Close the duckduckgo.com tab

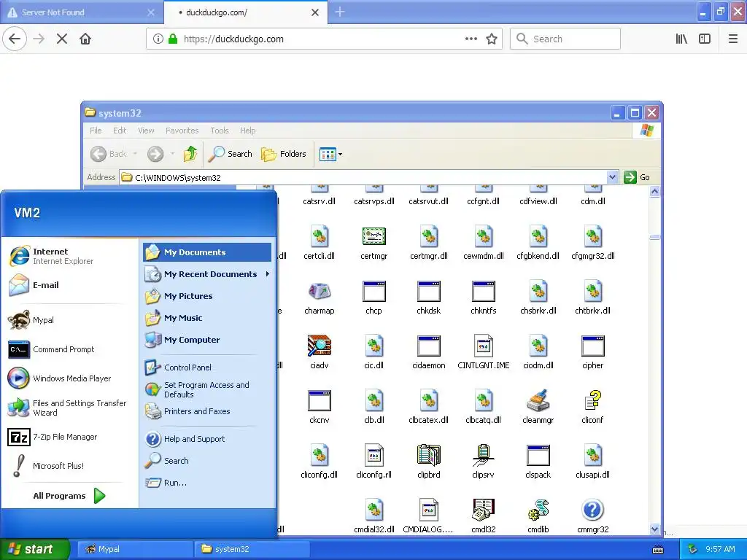(x=315, y=12)
